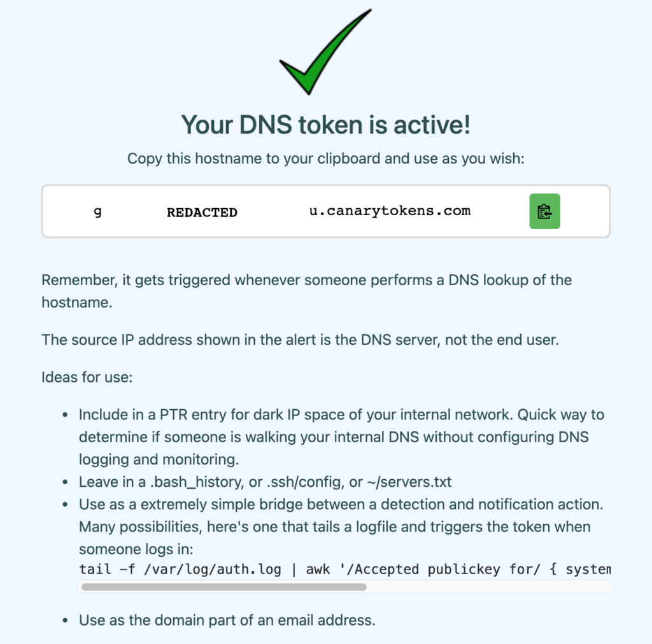Click the empty scrollbar track beside the thumb

click(484, 587)
